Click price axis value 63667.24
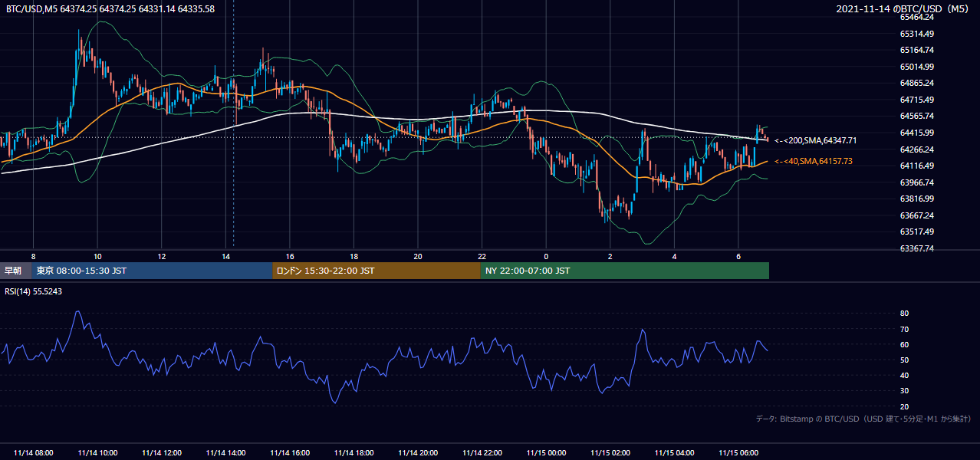This screenshot has width=980, height=460. (916, 215)
